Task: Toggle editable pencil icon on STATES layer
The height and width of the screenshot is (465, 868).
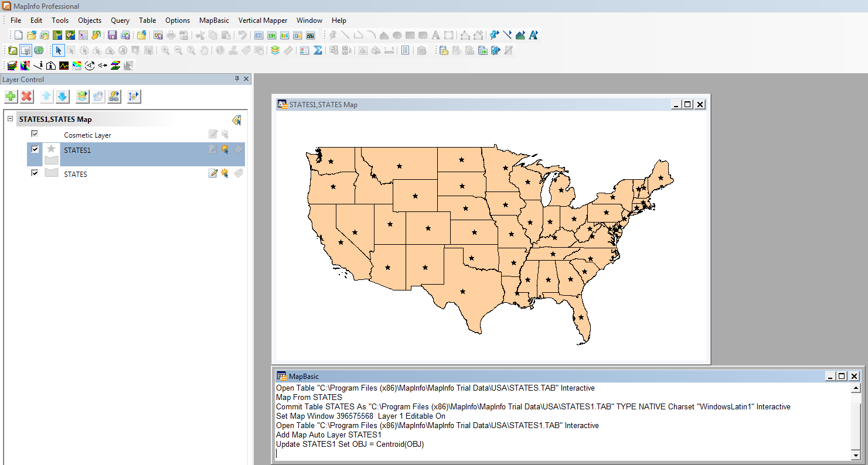Action: click(x=213, y=173)
